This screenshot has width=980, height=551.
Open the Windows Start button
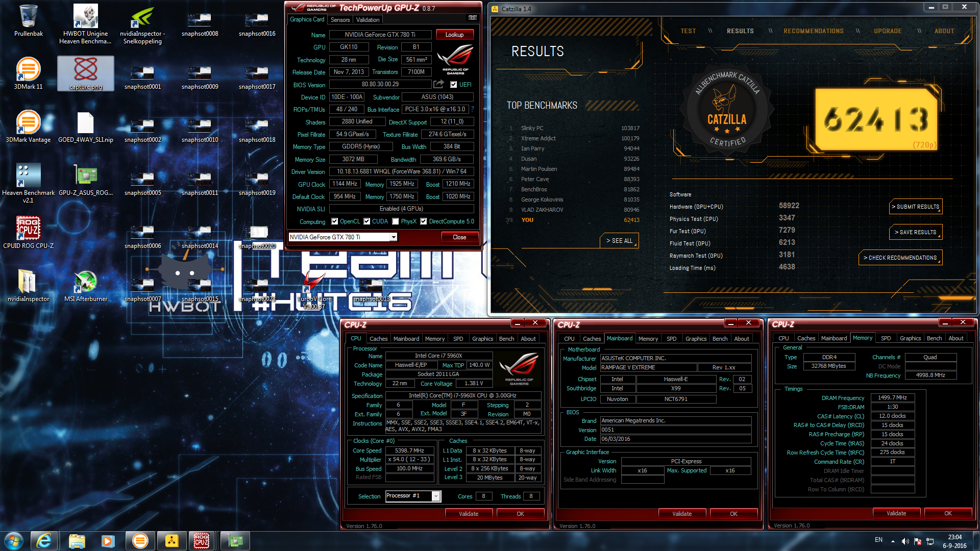point(14,541)
